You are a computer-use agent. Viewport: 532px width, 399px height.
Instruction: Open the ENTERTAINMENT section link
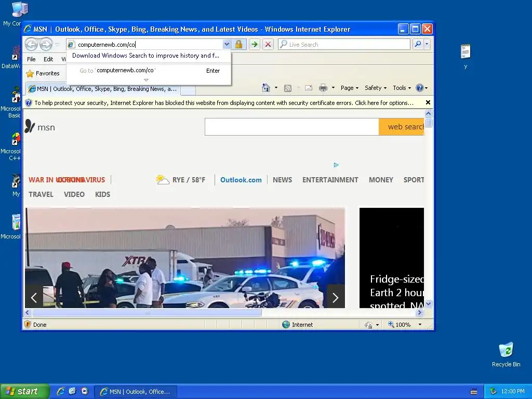click(x=330, y=180)
